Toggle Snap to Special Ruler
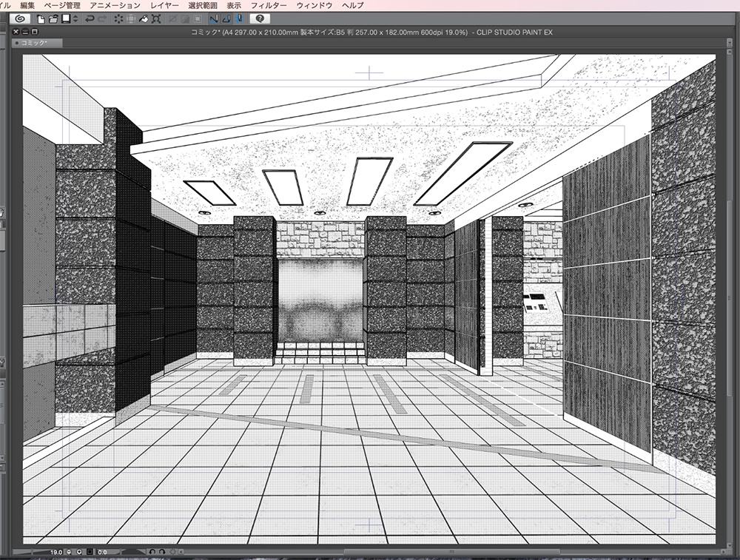The height and width of the screenshot is (560, 740). (226, 19)
